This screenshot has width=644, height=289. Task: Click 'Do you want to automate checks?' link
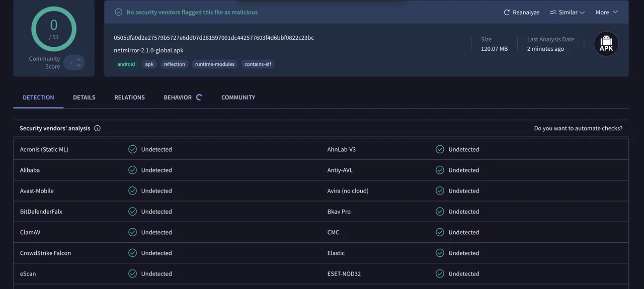578,128
